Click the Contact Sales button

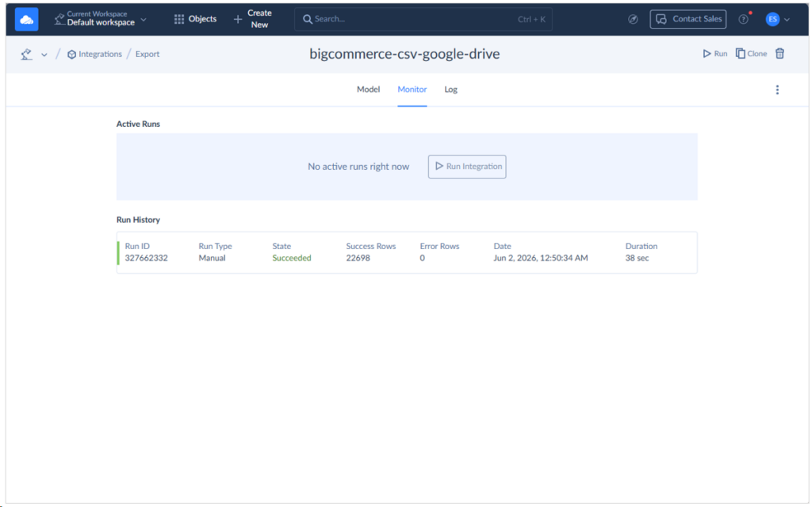pyautogui.click(x=688, y=19)
